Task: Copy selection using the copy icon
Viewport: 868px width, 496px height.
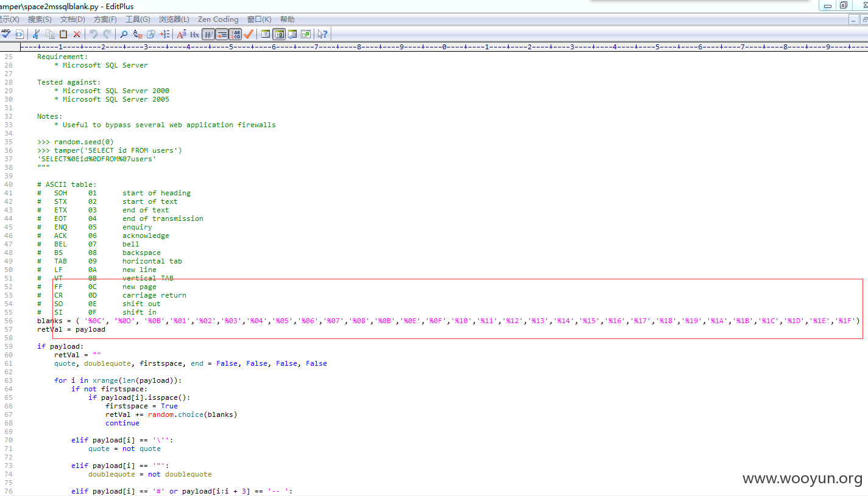Action: pos(50,34)
